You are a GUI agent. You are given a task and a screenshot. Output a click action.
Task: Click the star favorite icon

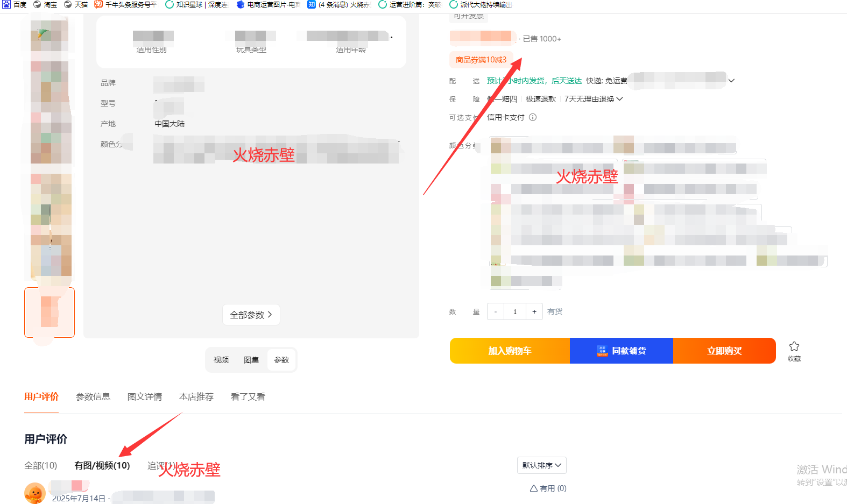[x=794, y=346]
